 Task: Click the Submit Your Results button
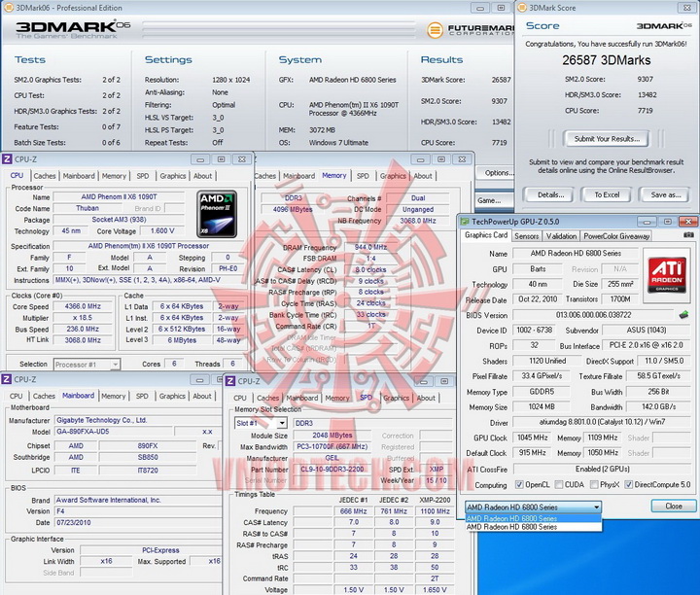(607, 139)
